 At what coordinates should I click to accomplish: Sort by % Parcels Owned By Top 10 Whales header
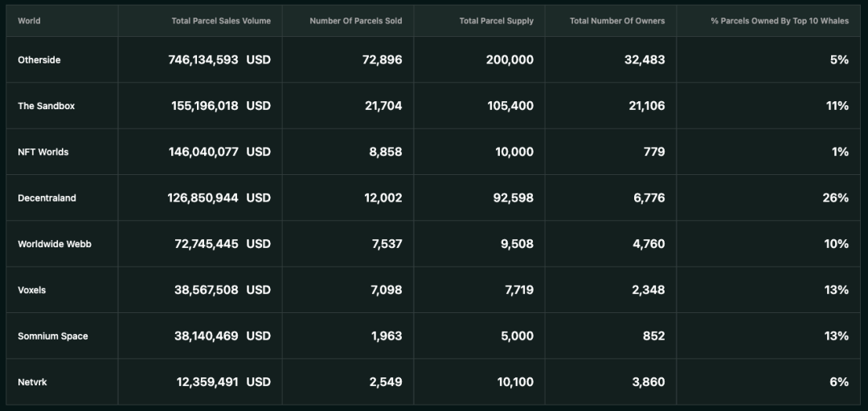780,21
